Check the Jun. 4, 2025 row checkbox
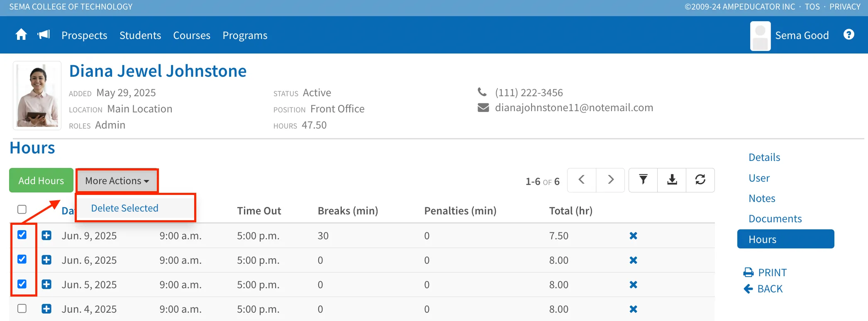This screenshot has width=868, height=321. tap(22, 309)
